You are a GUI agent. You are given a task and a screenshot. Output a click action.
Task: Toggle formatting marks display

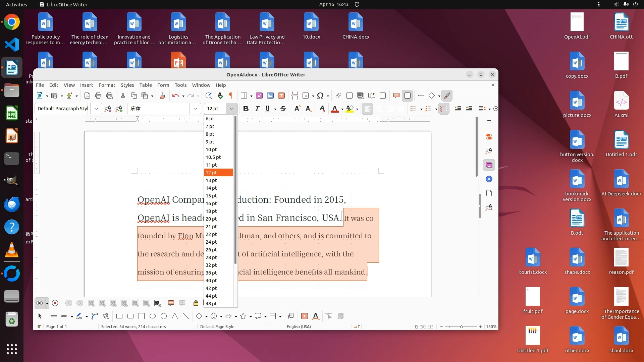pyautogui.click(x=231, y=96)
